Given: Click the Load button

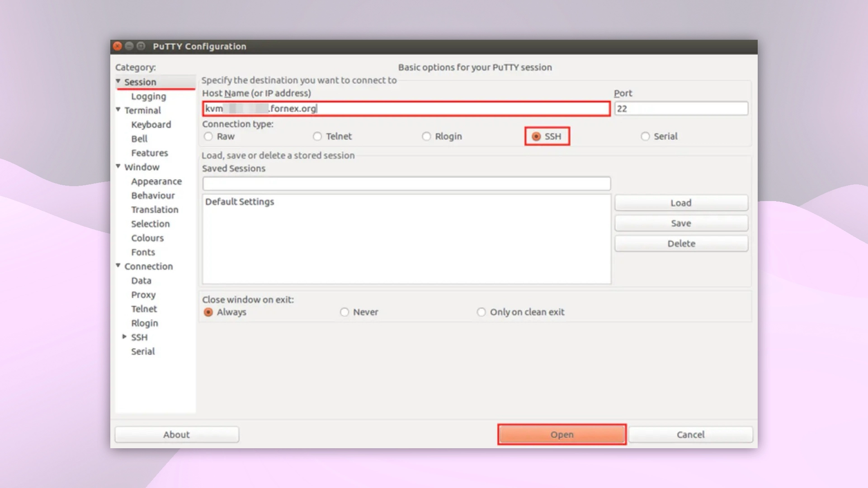Looking at the screenshot, I should 681,203.
